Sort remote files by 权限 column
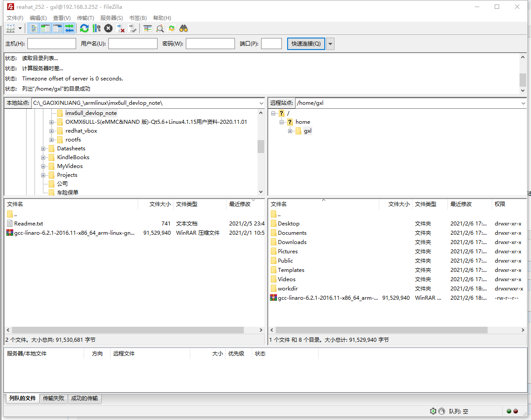Viewport: 531px width, 420px height. 509,204
